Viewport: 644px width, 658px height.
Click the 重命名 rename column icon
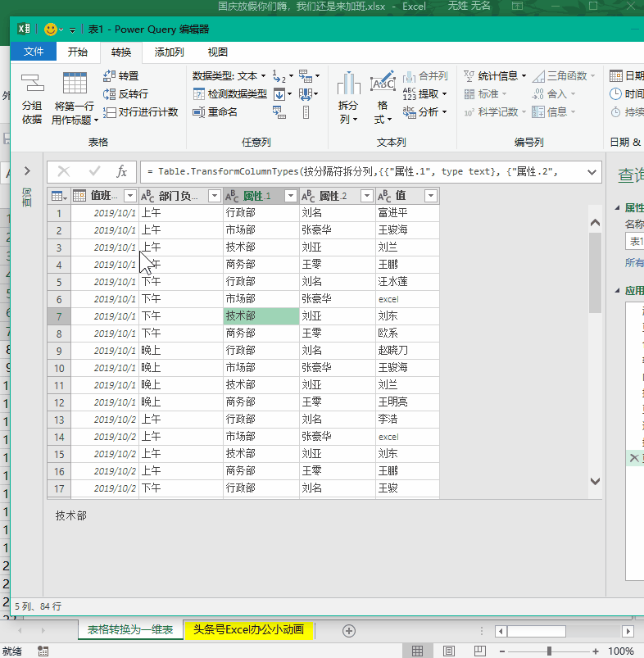198,112
